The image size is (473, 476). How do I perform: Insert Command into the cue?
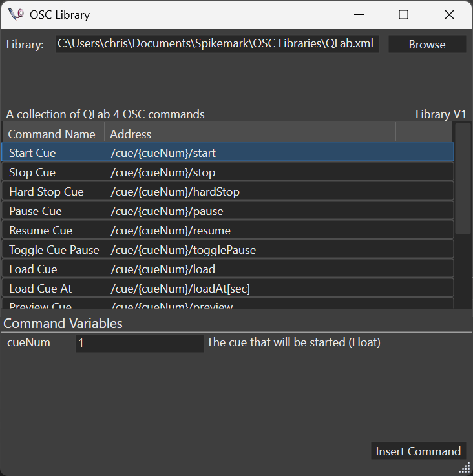418,451
